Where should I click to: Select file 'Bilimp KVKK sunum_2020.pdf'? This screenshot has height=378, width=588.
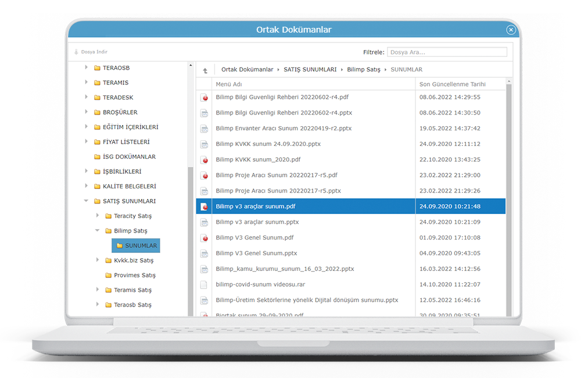pyautogui.click(x=258, y=159)
